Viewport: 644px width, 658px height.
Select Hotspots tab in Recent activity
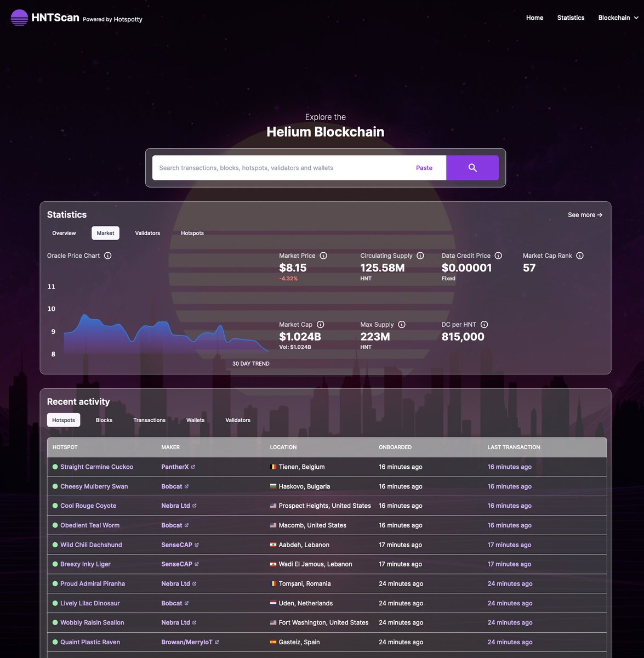tap(64, 420)
